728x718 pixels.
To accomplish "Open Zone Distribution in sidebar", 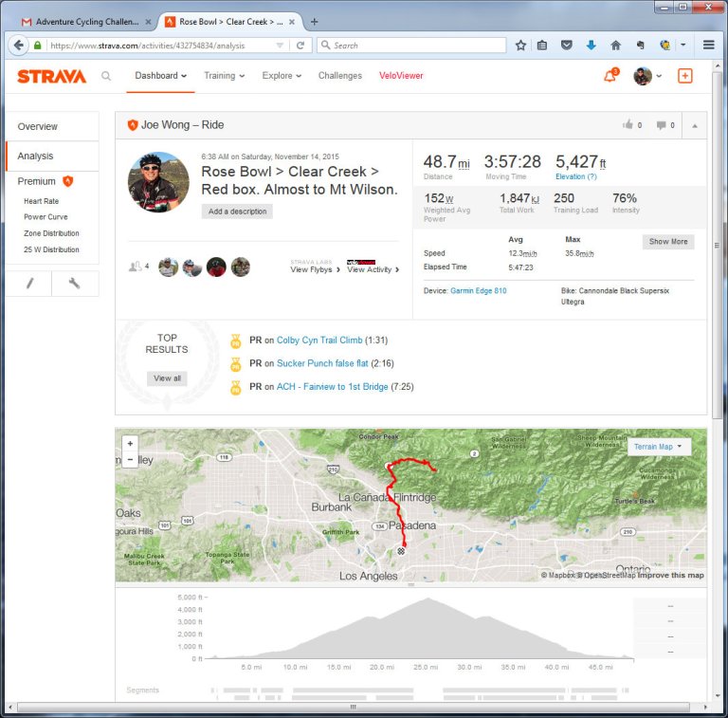I will [x=51, y=233].
